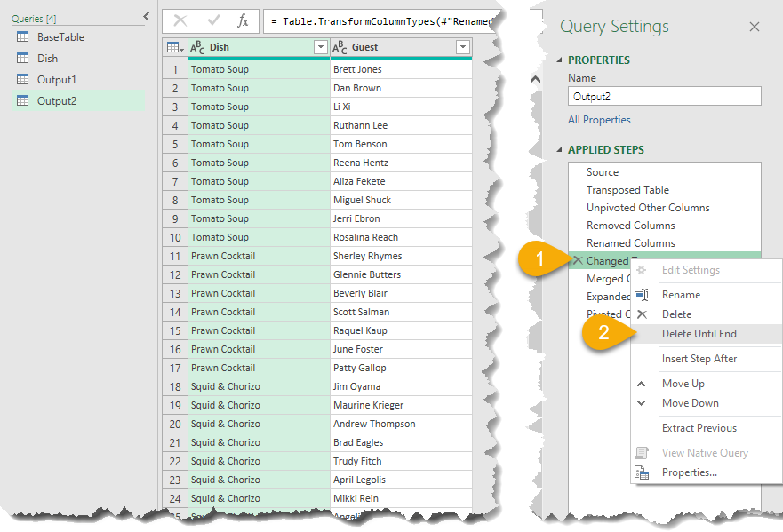Viewport: 783px width, 532px height.
Task: Open the All Properties link
Action: (x=599, y=120)
